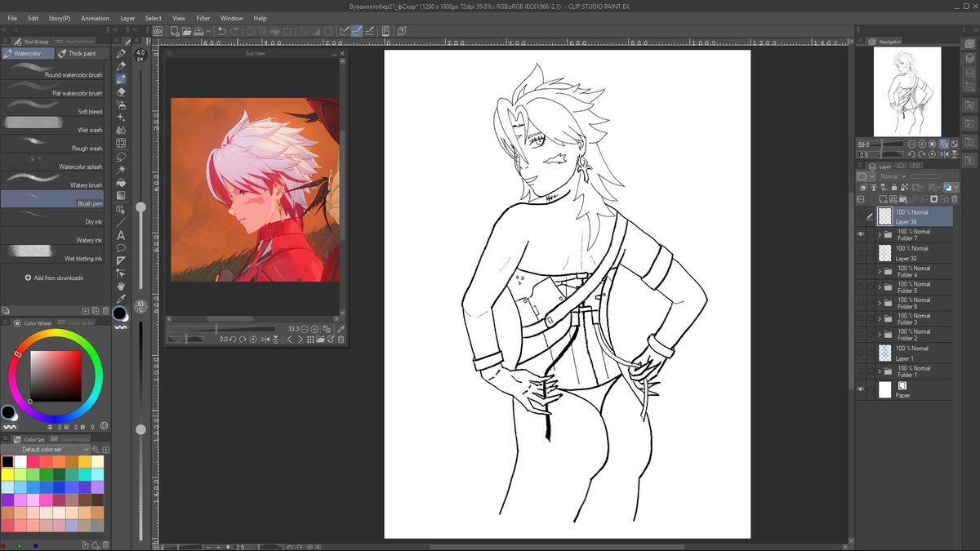
Task: Select the Wet blotting ink brush
Action: 52,254
